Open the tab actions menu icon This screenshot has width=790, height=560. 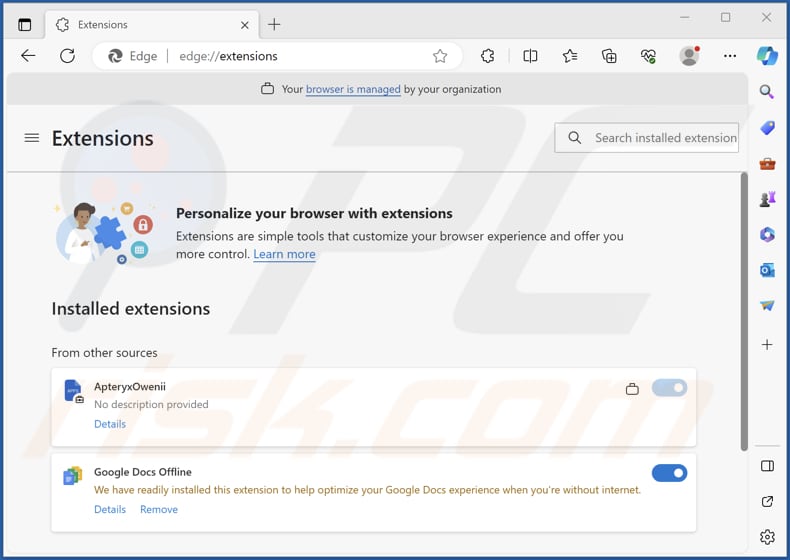24,24
